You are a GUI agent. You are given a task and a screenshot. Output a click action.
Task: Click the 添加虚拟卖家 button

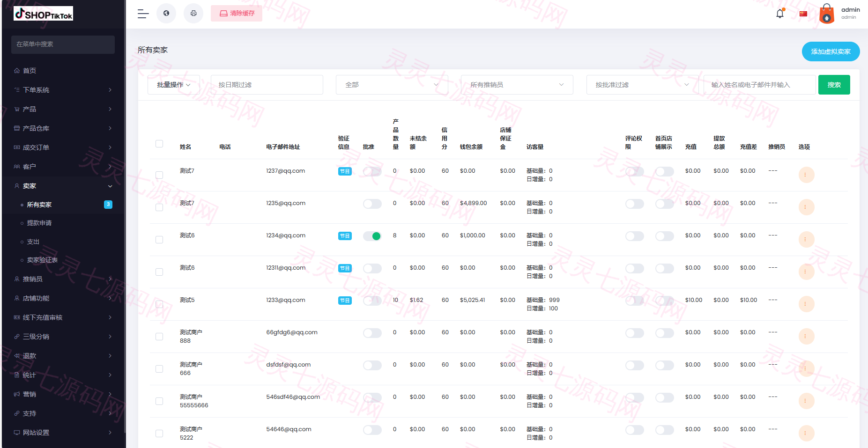(x=831, y=51)
